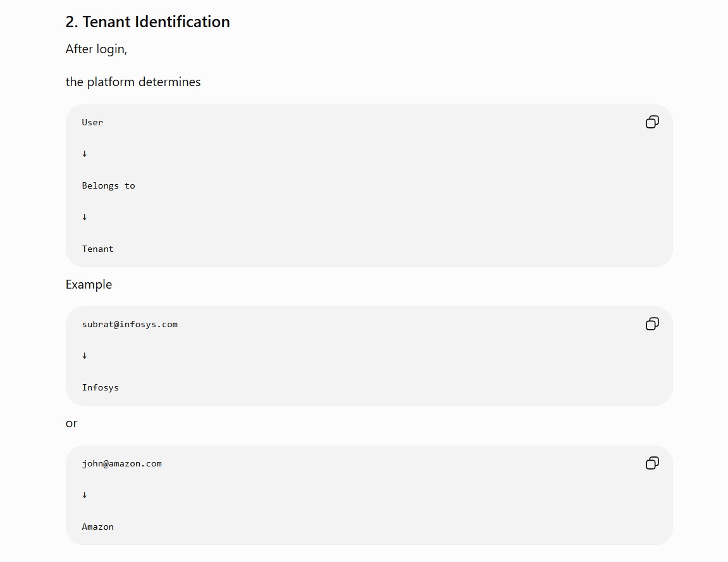
Task: Click the 'Example' label text
Action: (89, 284)
